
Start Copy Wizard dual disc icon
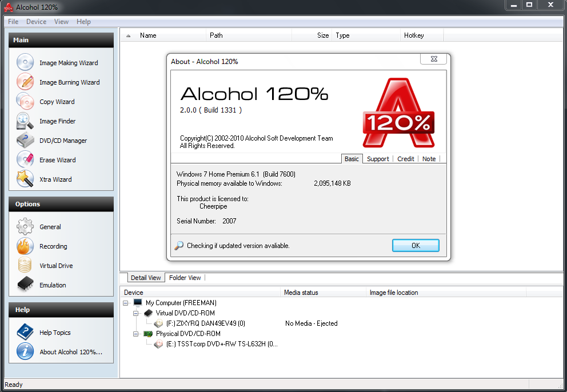pos(25,101)
